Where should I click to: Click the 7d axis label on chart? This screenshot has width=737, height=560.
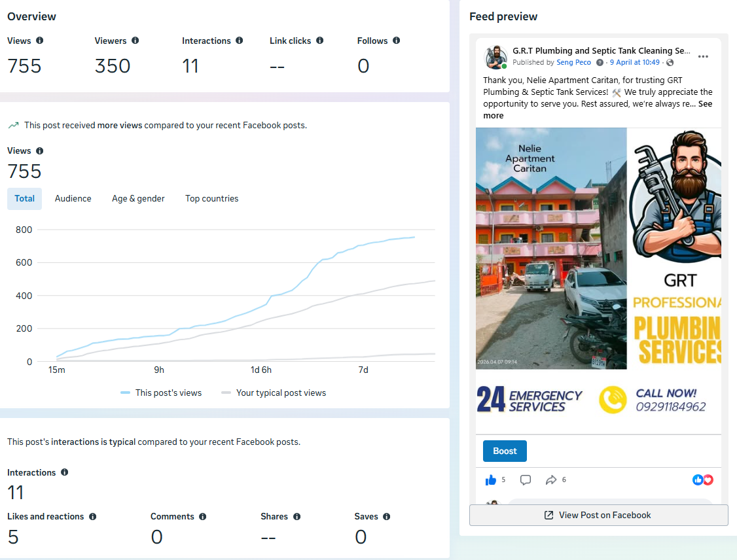(x=363, y=370)
